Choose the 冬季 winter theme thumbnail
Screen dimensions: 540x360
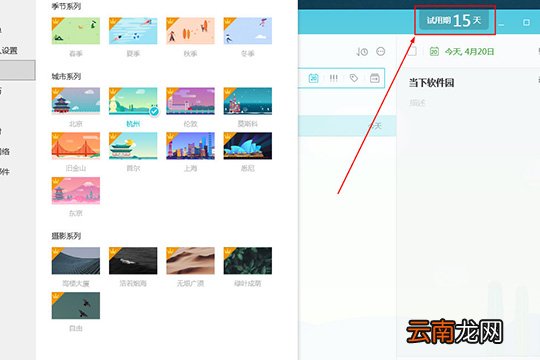[x=247, y=31]
